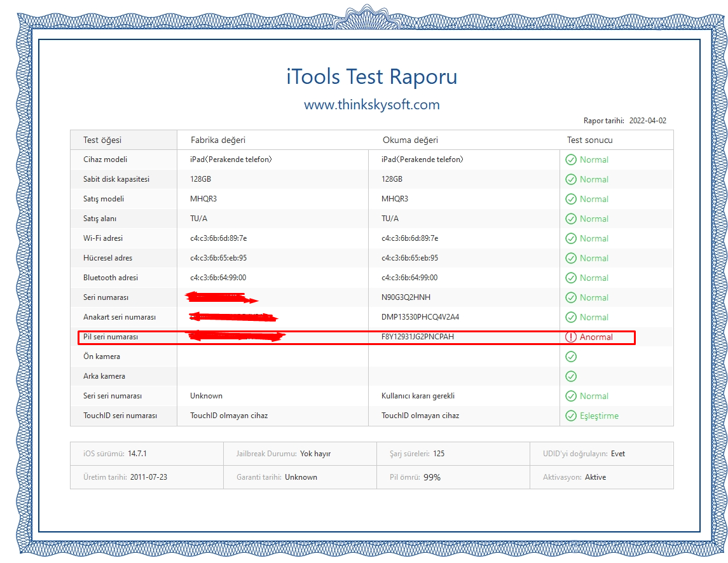Select the Anakart seri numarası label

[x=120, y=317]
